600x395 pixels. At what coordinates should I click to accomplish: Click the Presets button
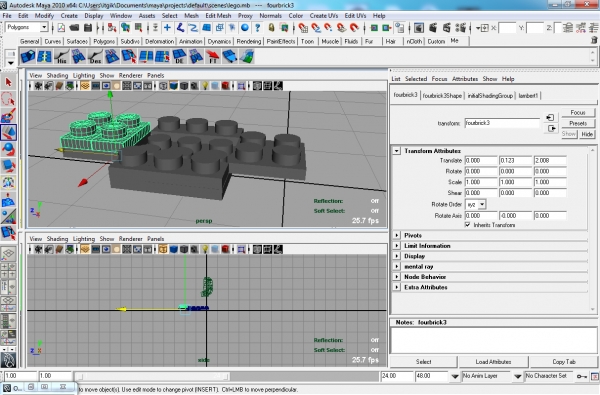tap(578, 123)
